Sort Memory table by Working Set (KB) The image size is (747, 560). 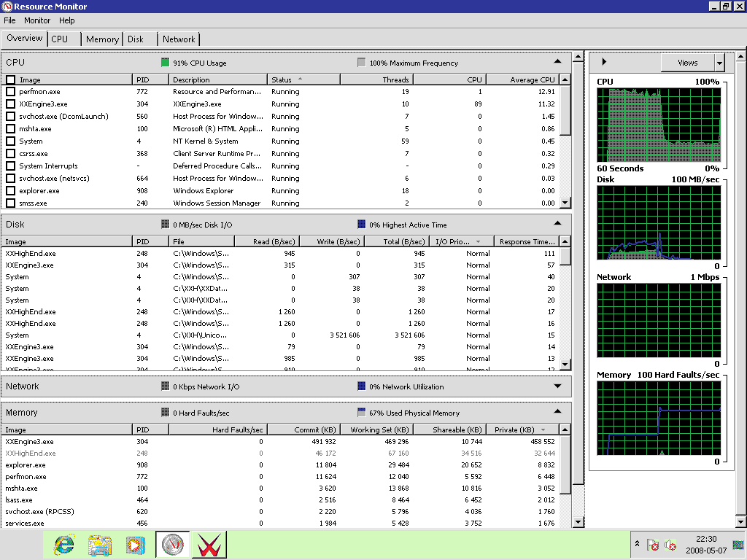pos(377,429)
